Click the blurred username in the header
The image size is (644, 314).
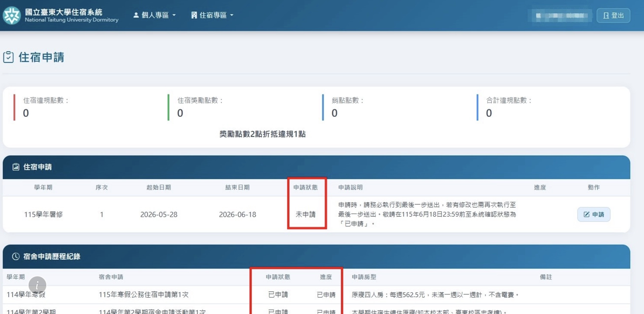[560, 16]
